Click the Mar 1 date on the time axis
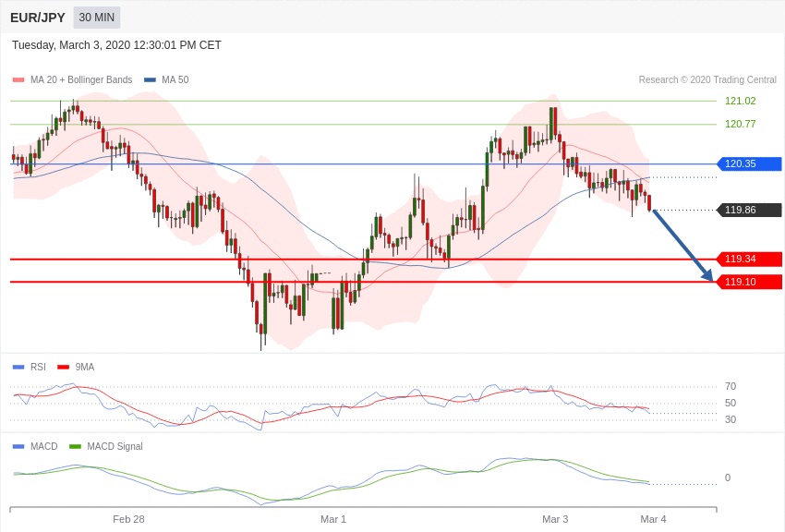Screen dimensions: 785x532 click(333, 519)
